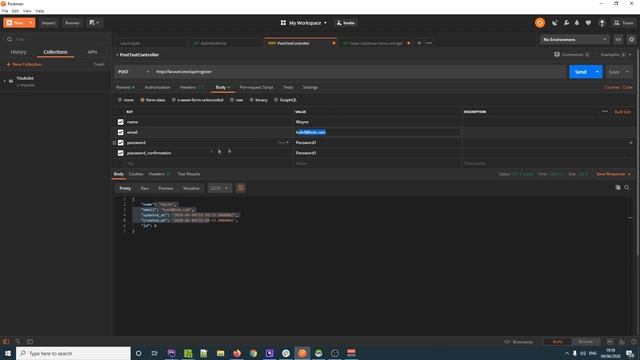
Task: Open Chrome from the Windows taskbar
Action: click(x=253, y=353)
